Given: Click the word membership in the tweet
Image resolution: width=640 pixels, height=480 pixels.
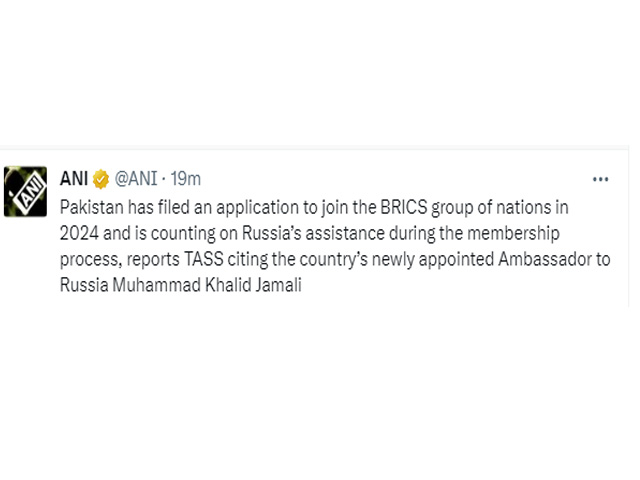Looking at the screenshot, I should (513, 233).
